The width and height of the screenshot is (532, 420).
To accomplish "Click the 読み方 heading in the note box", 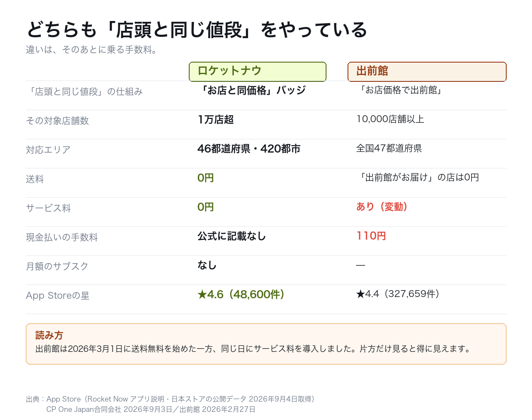I will [x=49, y=335].
